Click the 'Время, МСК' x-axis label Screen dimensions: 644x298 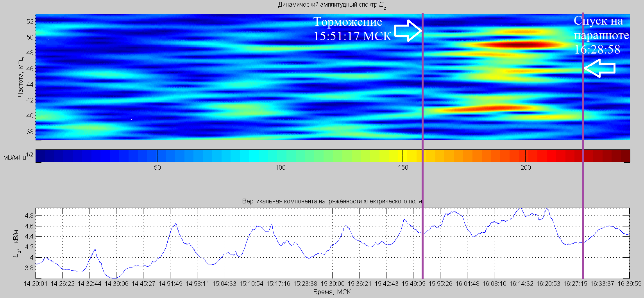click(332, 292)
